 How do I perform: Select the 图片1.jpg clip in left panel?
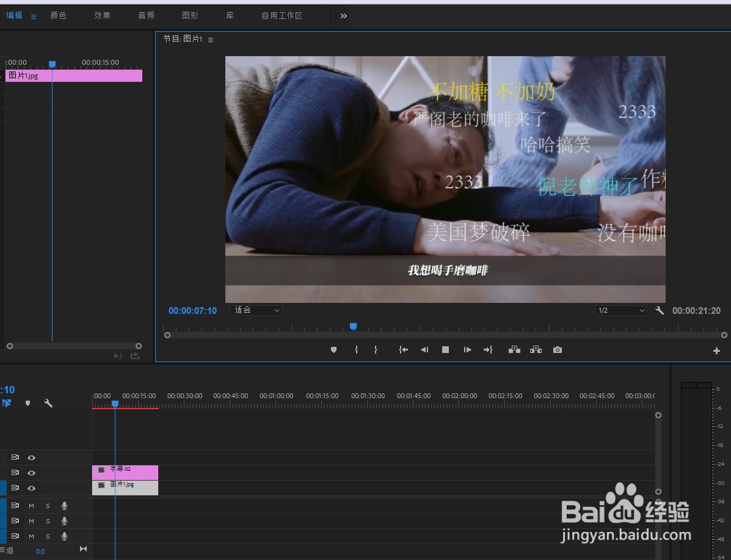pyautogui.click(x=74, y=76)
